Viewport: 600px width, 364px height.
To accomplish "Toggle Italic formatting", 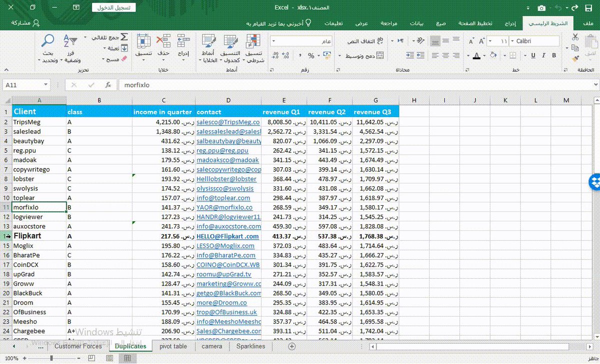I will pos(543,55).
